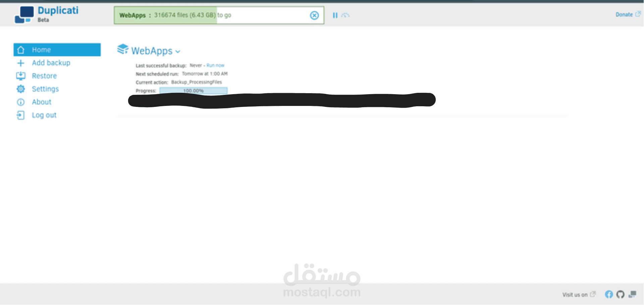The height and width of the screenshot is (305, 644).
Task: Click the 'Next scheduled run:' label
Action: tap(157, 74)
